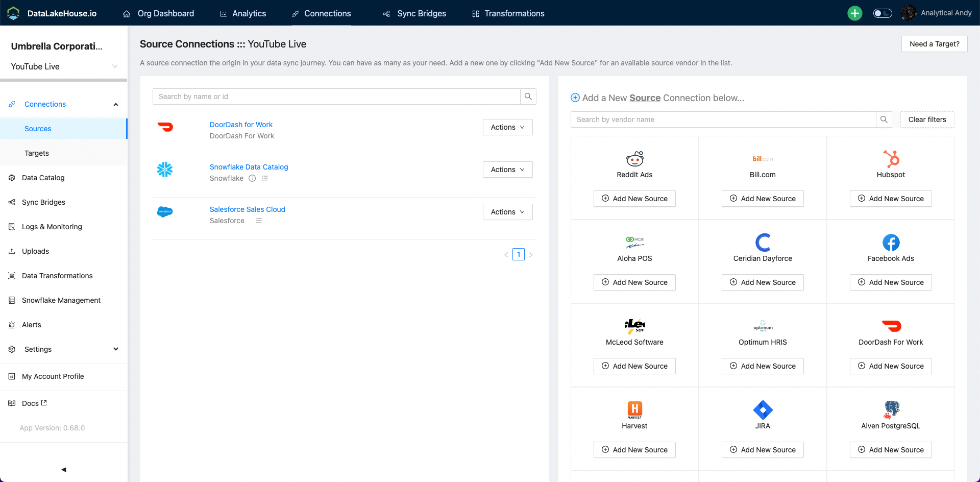Click the green plus add icon in header
The image size is (980, 482).
pyautogui.click(x=854, y=13)
